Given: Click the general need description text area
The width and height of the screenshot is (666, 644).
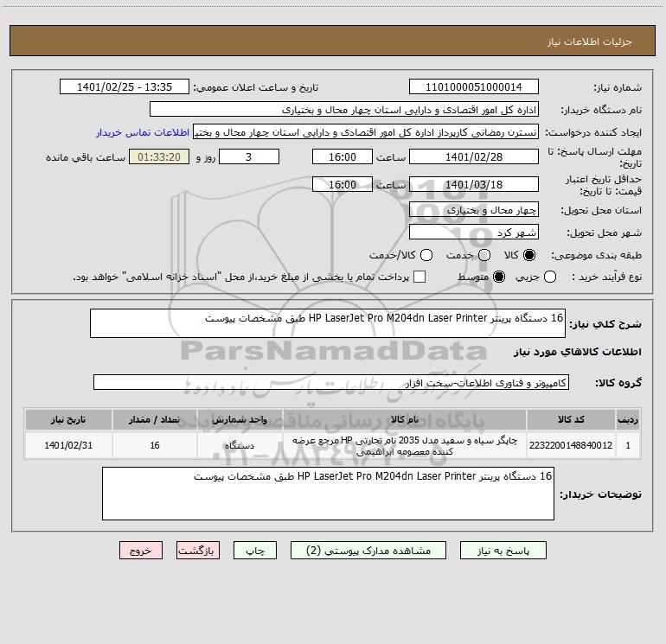Looking at the screenshot, I should click(328, 323).
